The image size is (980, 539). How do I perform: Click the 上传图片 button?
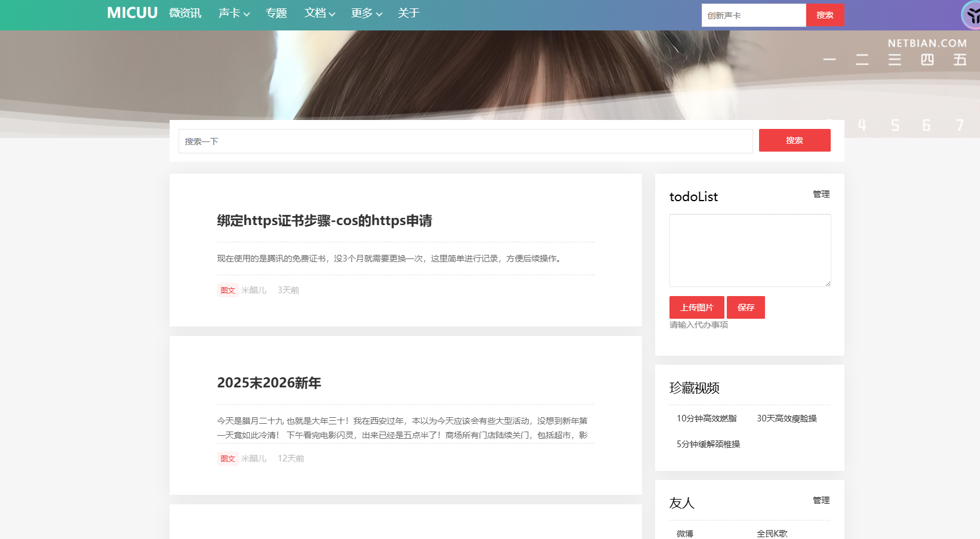click(x=696, y=307)
